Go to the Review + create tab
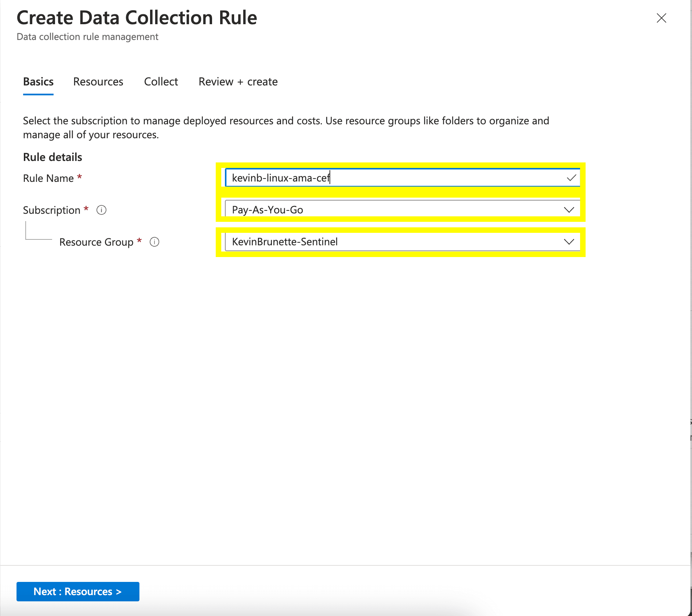692x616 pixels. pos(238,82)
